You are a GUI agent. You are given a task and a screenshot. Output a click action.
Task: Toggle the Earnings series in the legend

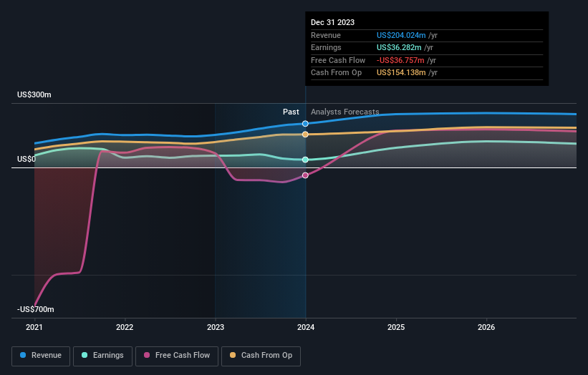pos(102,356)
